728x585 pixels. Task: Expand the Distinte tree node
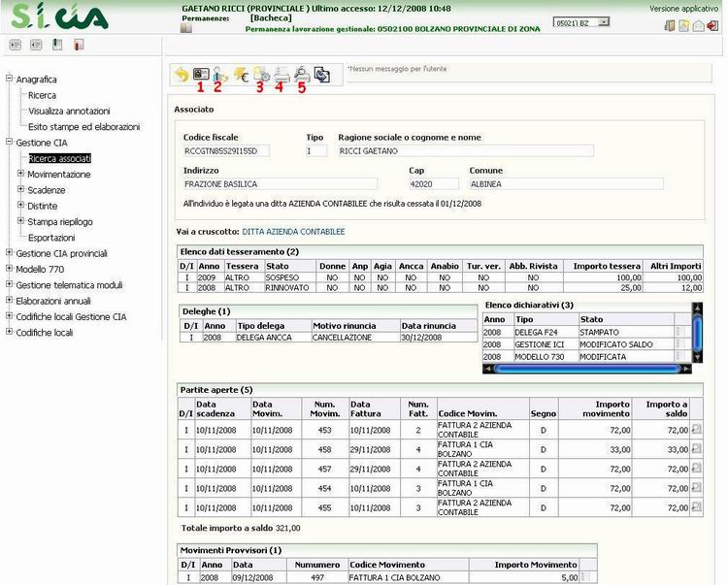[x=20, y=205]
